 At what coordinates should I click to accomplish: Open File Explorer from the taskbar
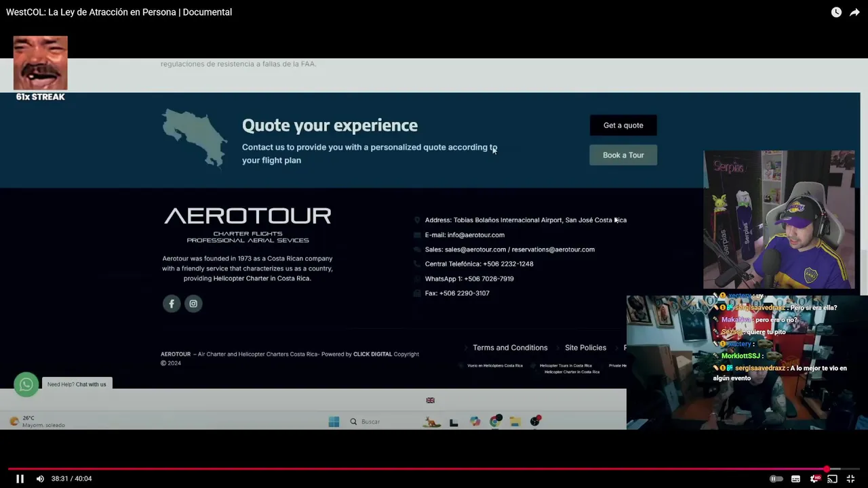click(515, 422)
